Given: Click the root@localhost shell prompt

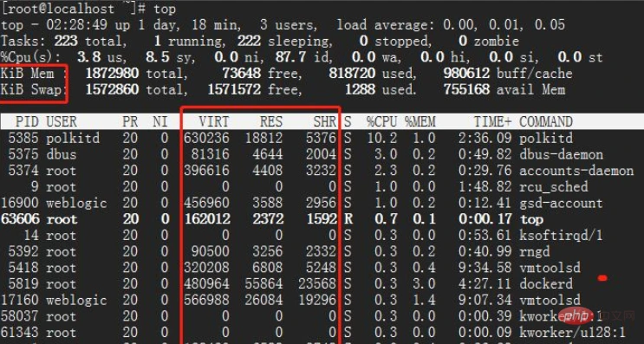Looking at the screenshot, I should click(x=73, y=9).
